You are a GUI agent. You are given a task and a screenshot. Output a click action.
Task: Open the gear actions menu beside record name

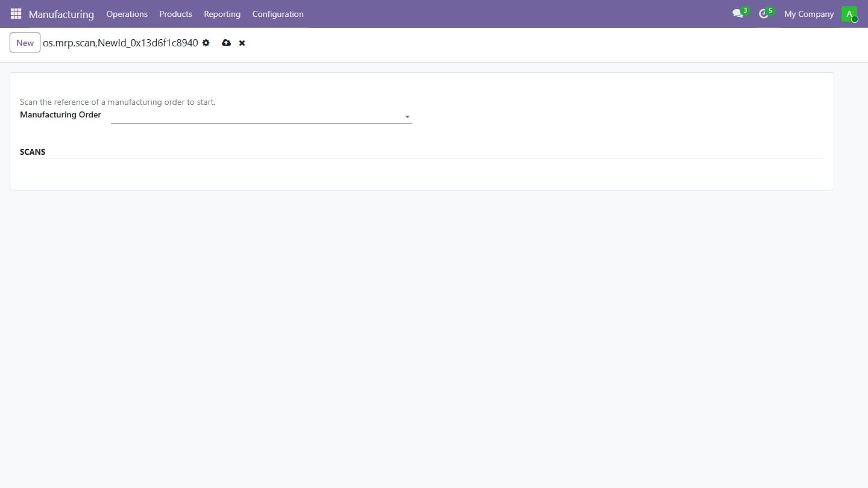click(x=206, y=43)
